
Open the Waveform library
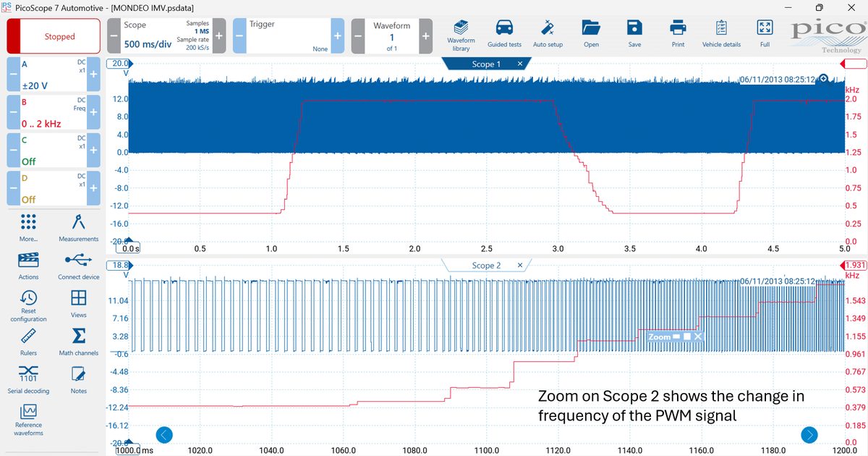coord(461,34)
